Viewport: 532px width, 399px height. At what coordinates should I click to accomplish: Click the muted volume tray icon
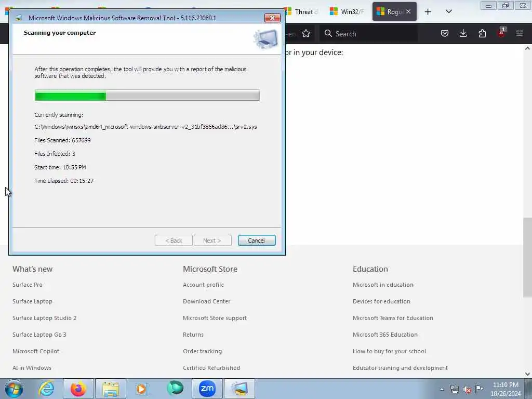click(467, 390)
